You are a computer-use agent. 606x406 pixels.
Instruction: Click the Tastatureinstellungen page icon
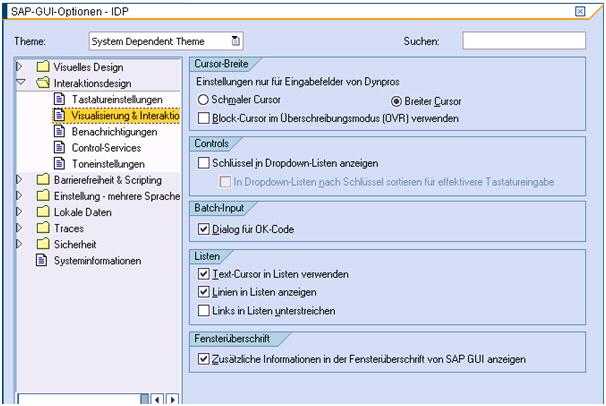click(x=59, y=99)
